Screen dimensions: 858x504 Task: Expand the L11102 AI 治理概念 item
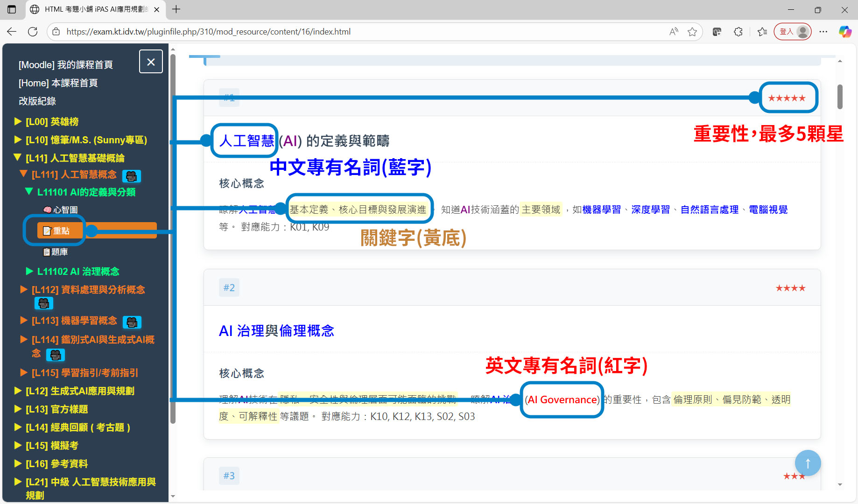(x=78, y=272)
